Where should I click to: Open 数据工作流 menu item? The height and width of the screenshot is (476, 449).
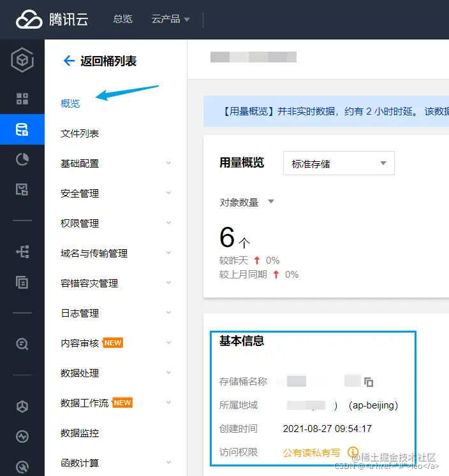pyautogui.click(x=84, y=403)
